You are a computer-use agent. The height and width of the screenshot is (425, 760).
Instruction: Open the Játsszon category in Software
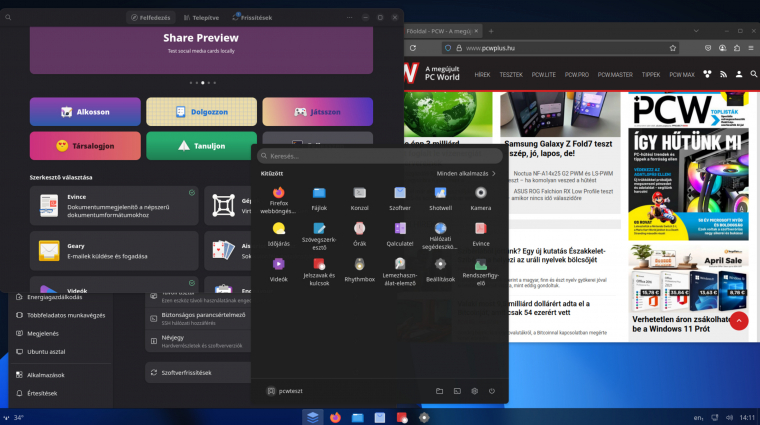click(x=317, y=112)
